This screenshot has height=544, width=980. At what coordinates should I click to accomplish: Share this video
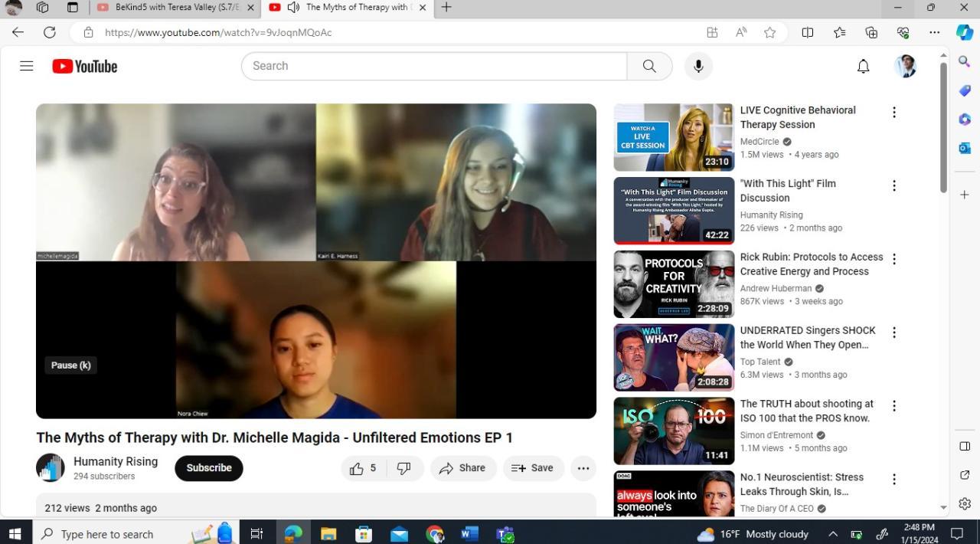(463, 468)
